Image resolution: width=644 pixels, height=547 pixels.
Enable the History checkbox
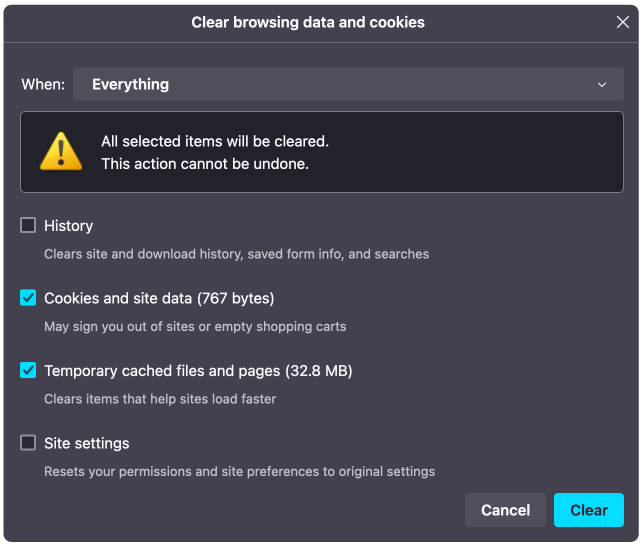(x=28, y=225)
